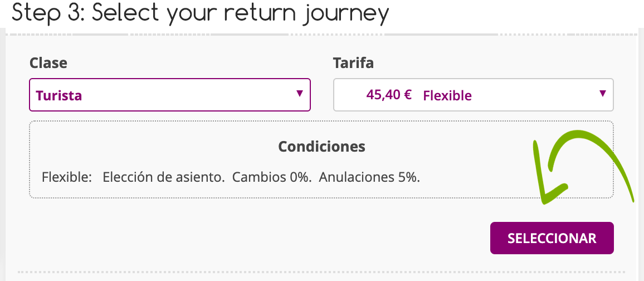Click the SELECCIONAR button
This screenshot has width=644, height=281.
[552, 238]
